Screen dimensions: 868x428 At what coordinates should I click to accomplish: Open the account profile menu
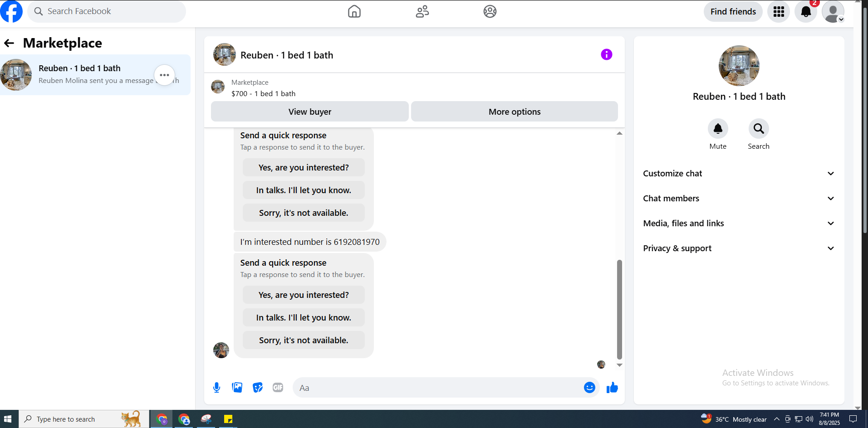[833, 11]
